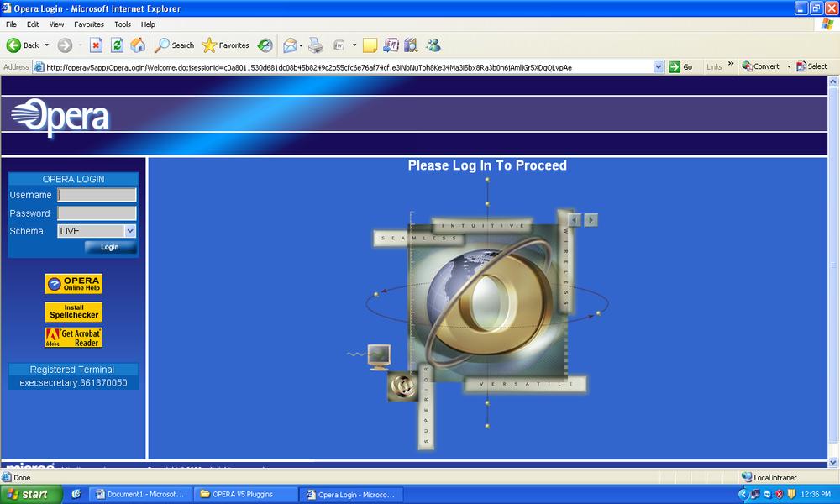840x504 pixels.
Task: Refresh the page with the green arrows icon
Action: [117, 45]
